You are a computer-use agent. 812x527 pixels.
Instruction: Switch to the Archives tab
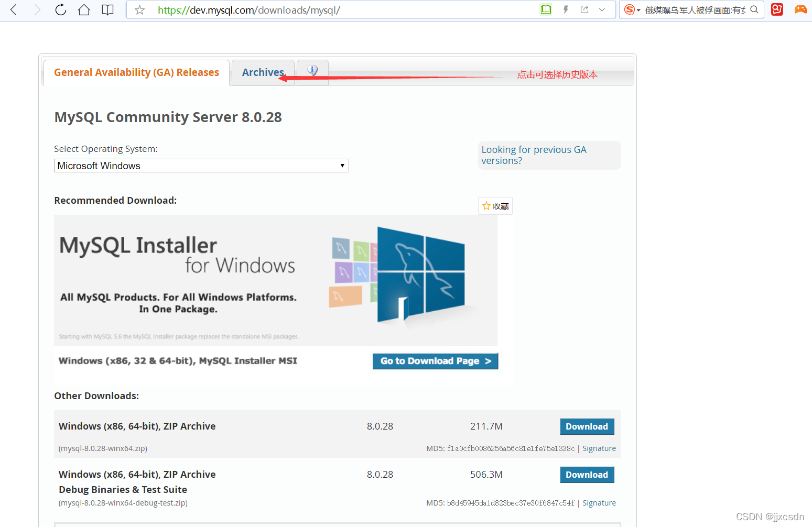263,72
